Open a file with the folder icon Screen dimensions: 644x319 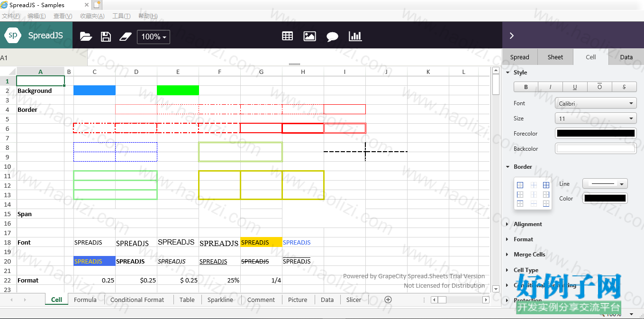click(x=86, y=36)
